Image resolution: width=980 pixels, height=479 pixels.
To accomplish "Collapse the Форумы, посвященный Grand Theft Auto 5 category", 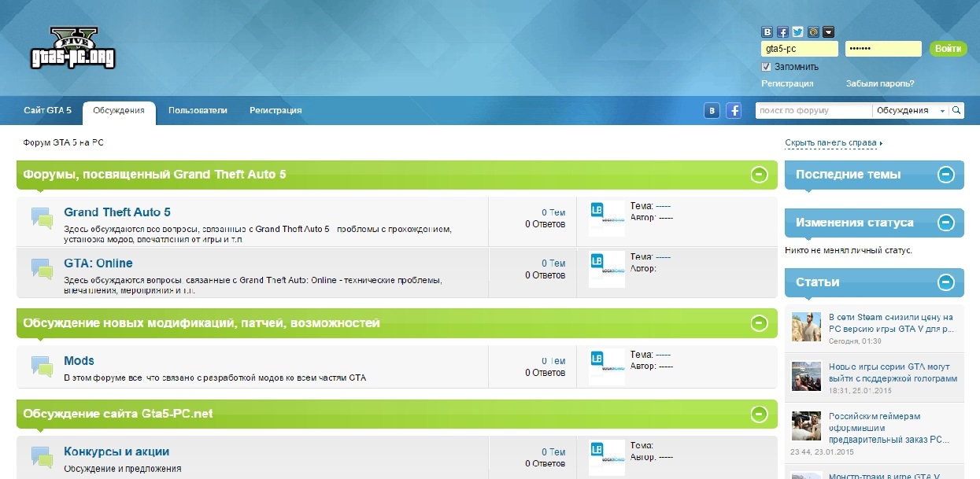I will click(759, 175).
